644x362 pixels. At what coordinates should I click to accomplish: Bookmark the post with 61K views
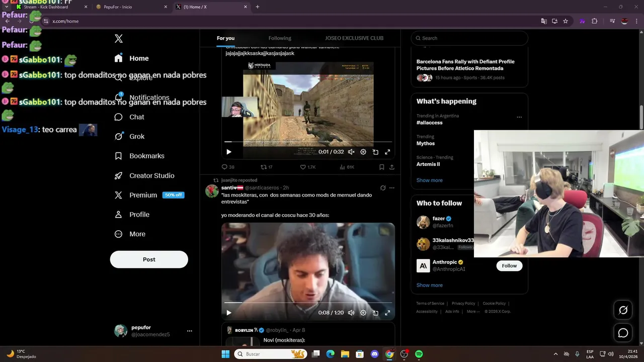382,167
